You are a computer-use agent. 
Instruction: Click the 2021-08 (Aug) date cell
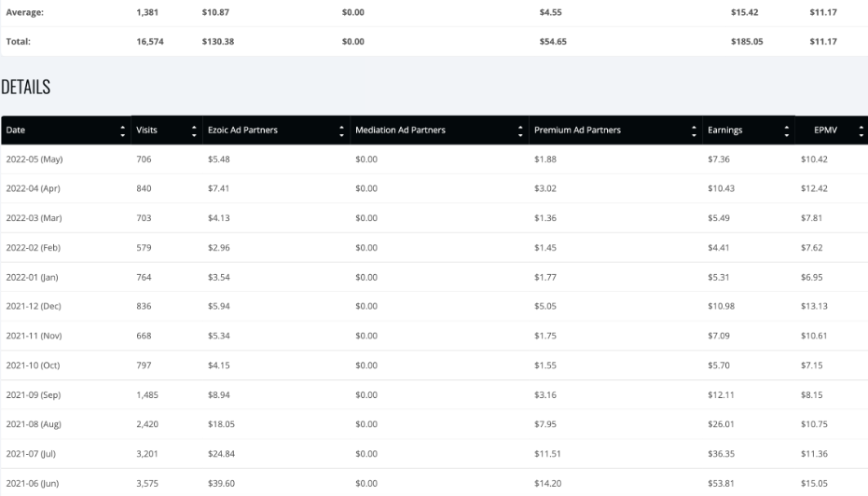tap(34, 424)
